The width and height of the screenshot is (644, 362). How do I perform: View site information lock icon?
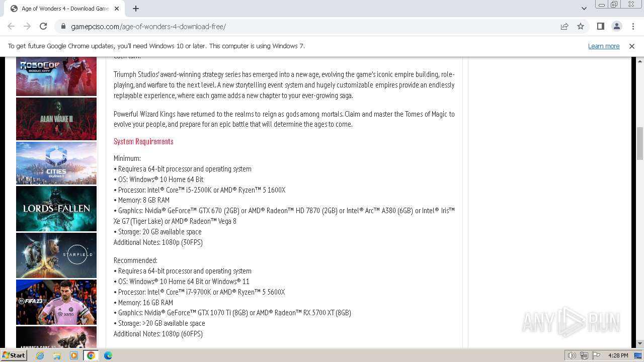63,26
